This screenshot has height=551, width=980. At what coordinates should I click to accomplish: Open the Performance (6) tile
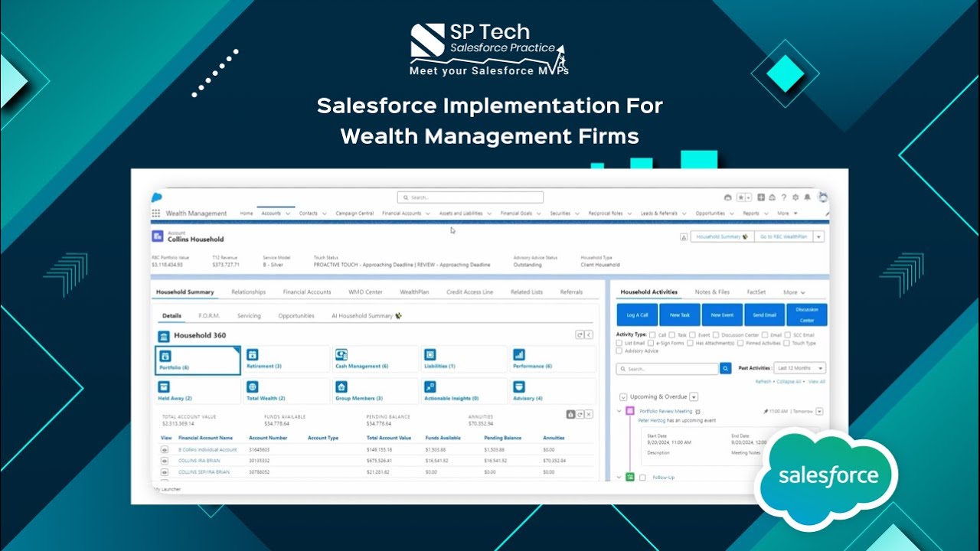(x=554, y=360)
